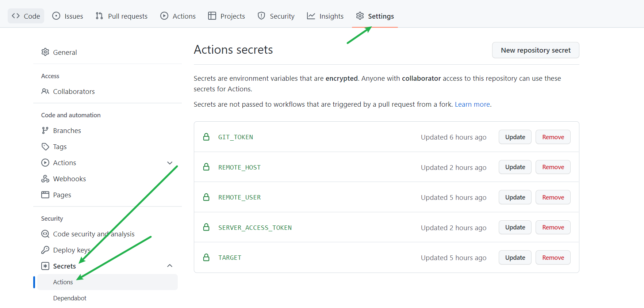Update the REMOTE_HOST secret
This screenshot has width=644, height=308.
point(515,167)
